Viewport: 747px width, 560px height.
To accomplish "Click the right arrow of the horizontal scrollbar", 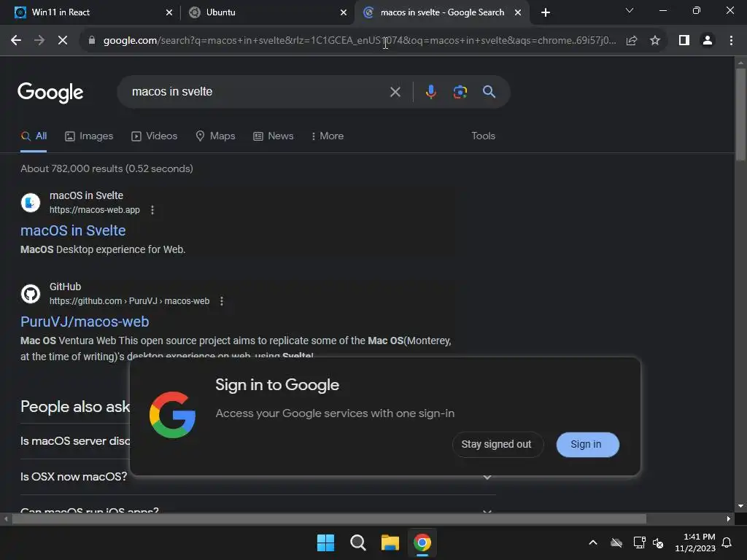I will [729, 519].
